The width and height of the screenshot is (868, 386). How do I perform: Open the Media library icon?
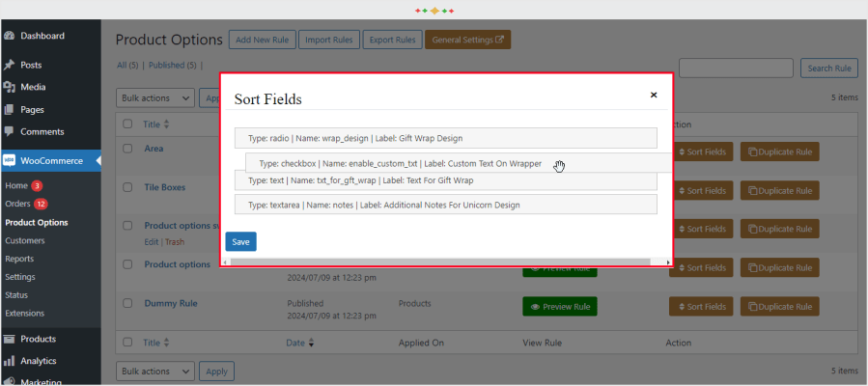coord(10,87)
